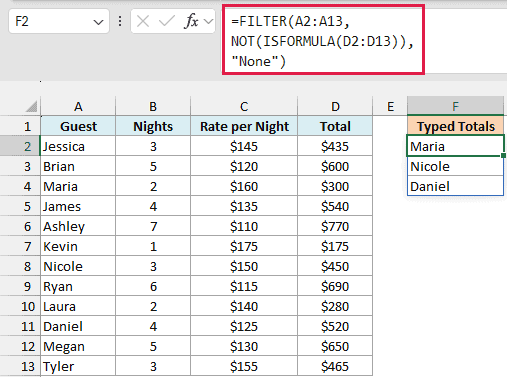Select Nights cell with value 6
The width and height of the screenshot is (507, 377).
coord(153,286)
